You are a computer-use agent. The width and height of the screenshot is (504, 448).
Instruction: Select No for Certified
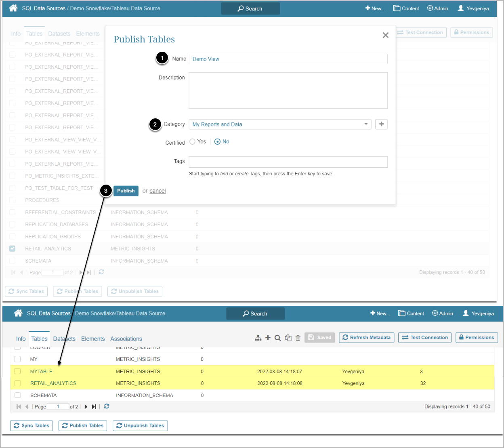[217, 142]
